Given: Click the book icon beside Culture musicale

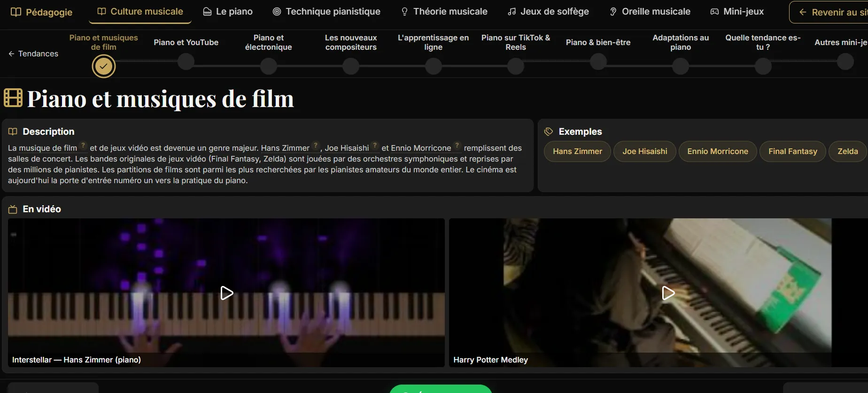Looking at the screenshot, I should click(101, 11).
